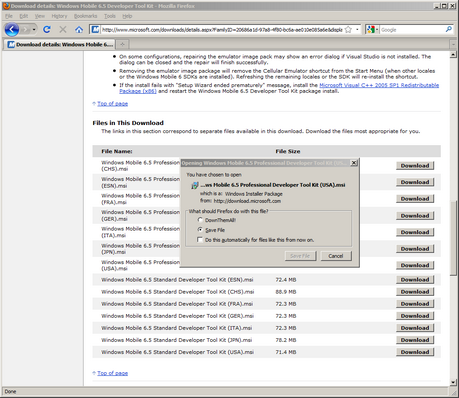Download the Standard Developer Tool Kit (USA).msi

pos(415,352)
